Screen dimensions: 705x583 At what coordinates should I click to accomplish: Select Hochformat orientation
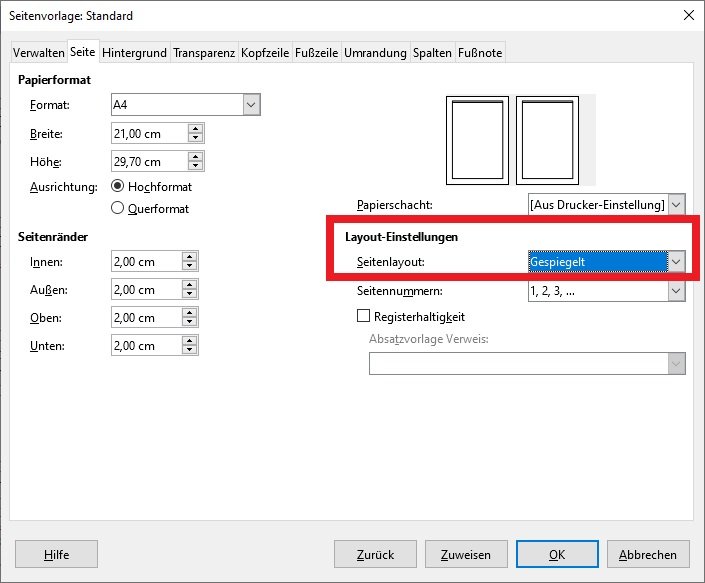[118, 186]
